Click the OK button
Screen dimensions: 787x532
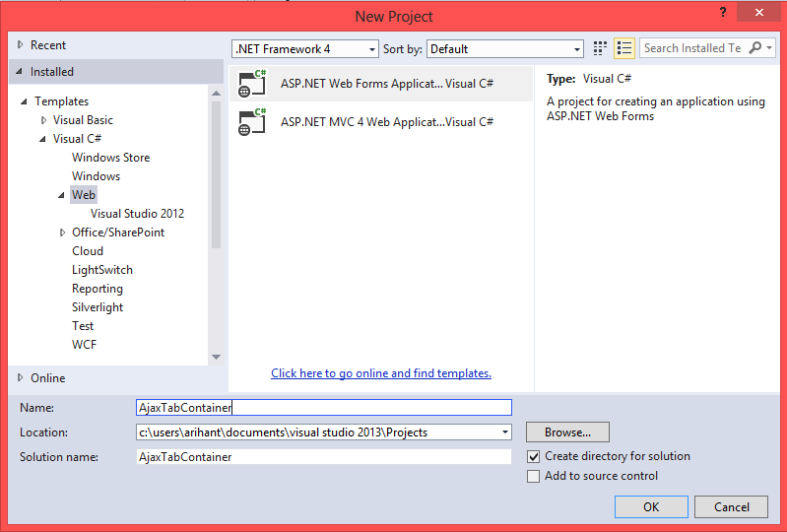click(x=651, y=507)
